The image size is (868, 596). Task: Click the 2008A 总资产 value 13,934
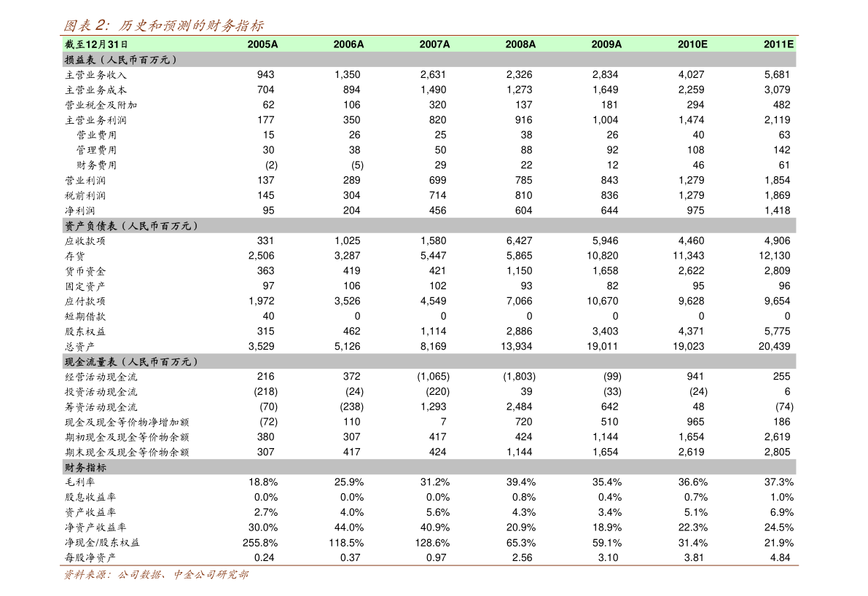click(x=517, y=346)
